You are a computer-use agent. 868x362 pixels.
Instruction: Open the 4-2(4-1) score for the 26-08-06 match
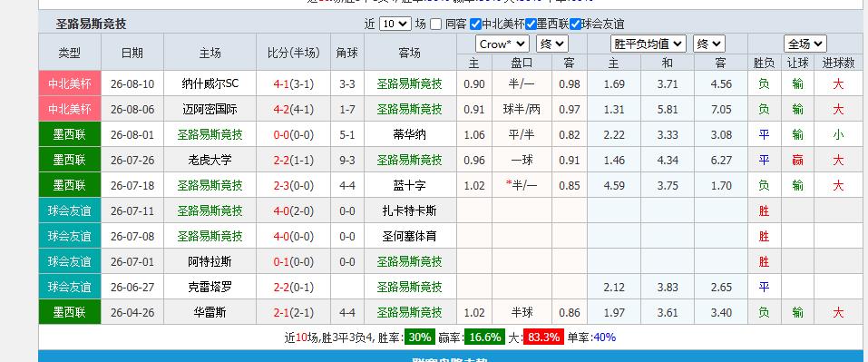point(293,110)
